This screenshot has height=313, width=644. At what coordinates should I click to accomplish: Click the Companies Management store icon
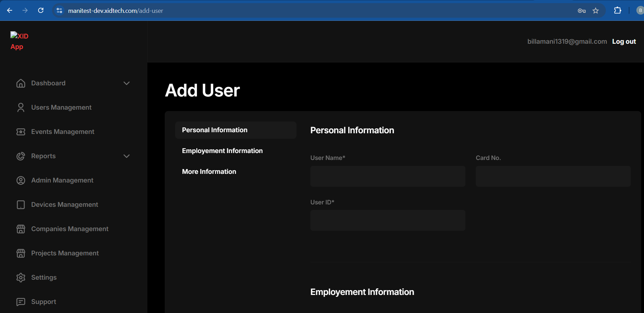pos(21,229)
